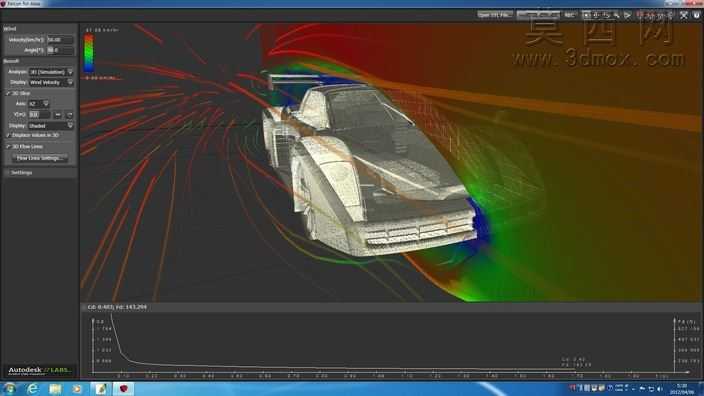Click the play arrow icon in toolbar
704x396 pixels.
627,15
